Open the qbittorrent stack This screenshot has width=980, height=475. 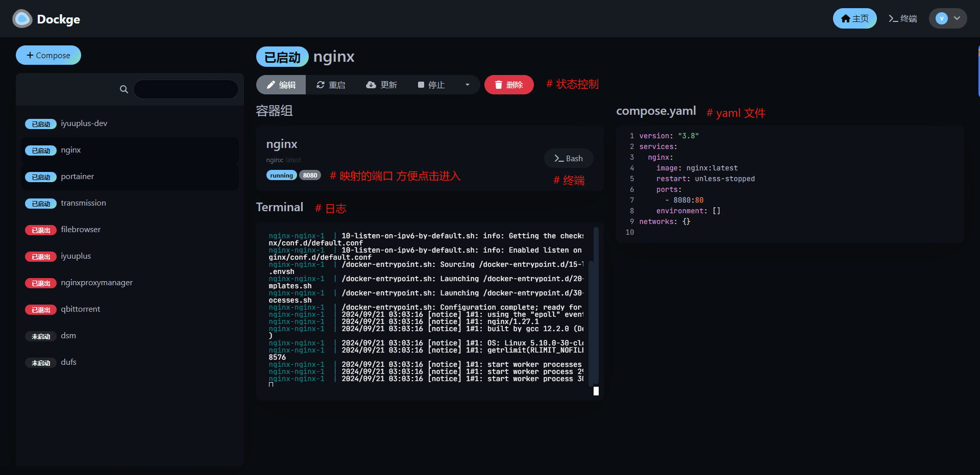pos(80,309)
